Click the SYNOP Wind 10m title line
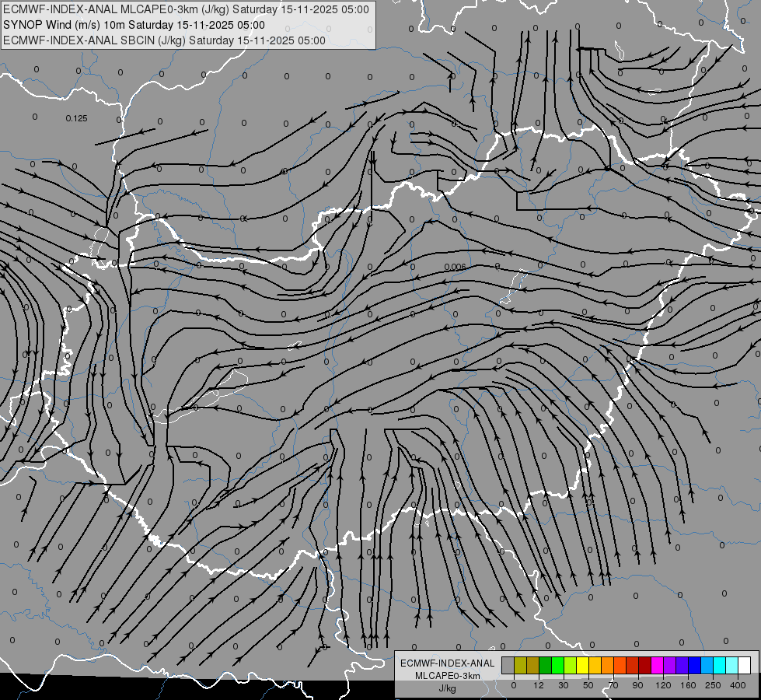The height and width of the screenshot is (700, 761). 134,25
